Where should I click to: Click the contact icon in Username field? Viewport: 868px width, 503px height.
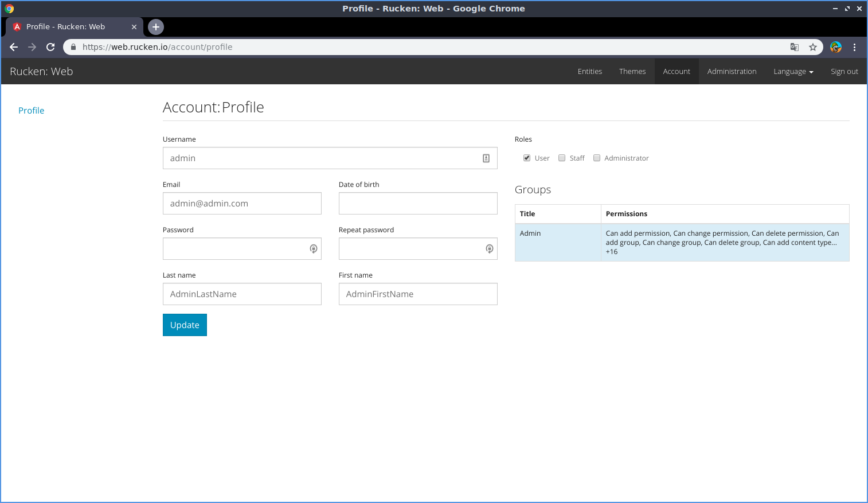pos(486,158)
